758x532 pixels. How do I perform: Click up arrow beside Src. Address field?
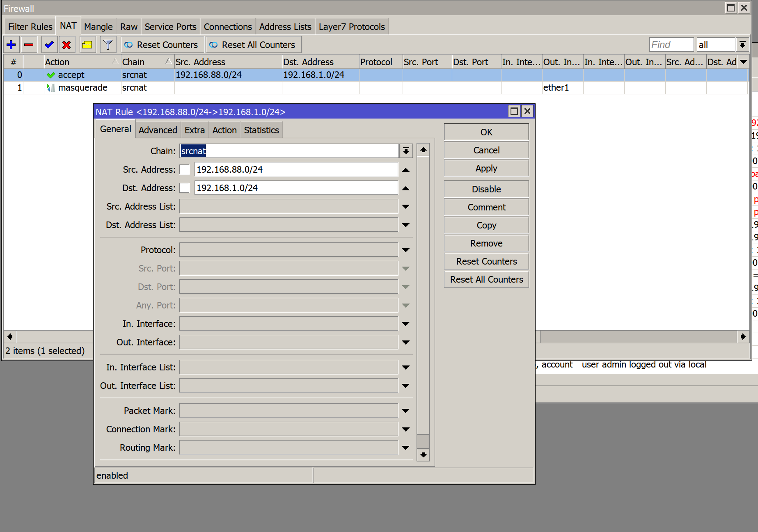pos(405,169)
